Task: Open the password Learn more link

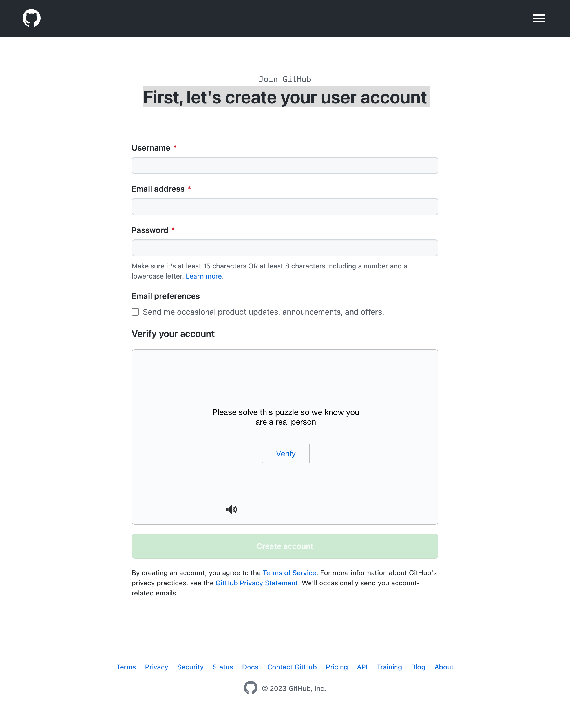Action: tap(204, 276)
